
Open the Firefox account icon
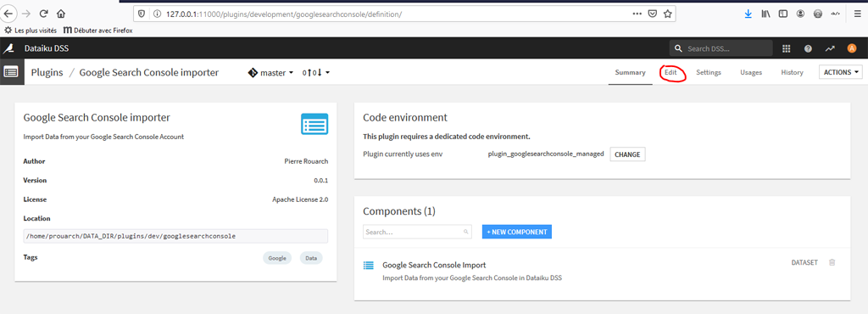[x=800, y=14]
